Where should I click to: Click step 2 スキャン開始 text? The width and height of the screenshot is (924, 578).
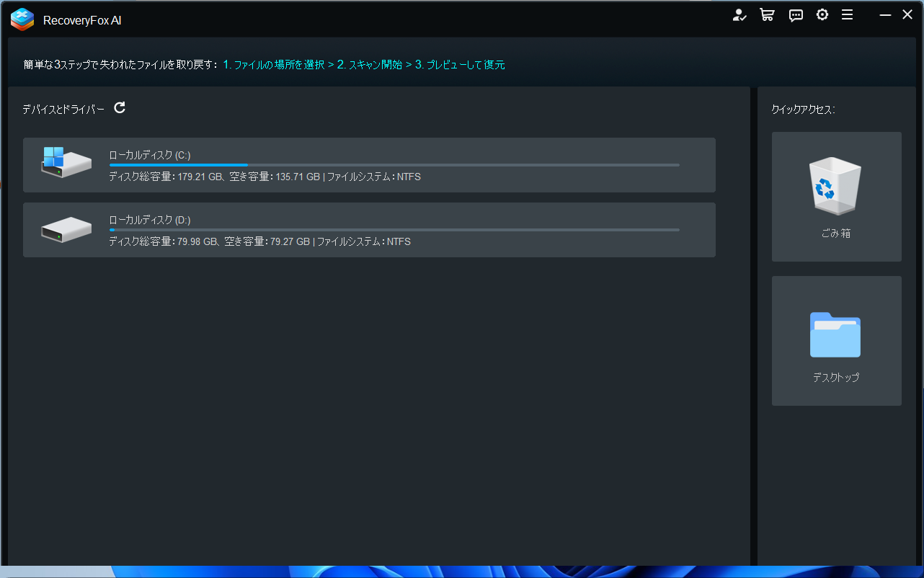point(370,65)
